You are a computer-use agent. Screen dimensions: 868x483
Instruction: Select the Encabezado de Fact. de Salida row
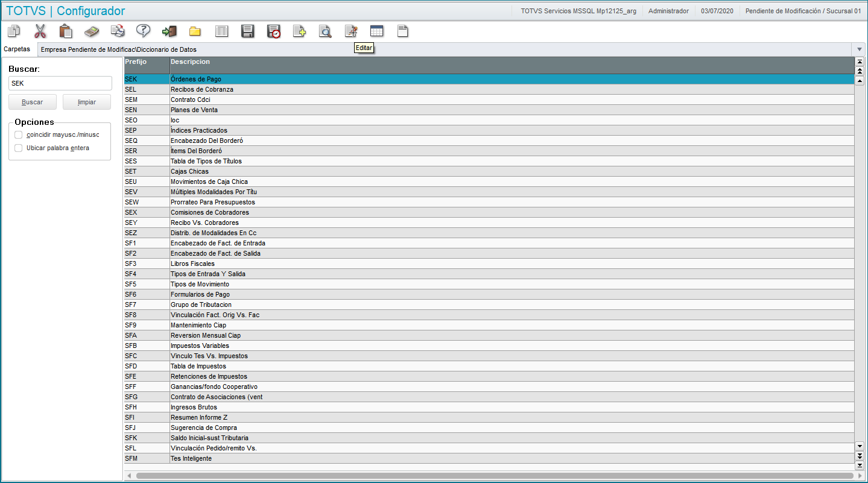pos(489,253)
